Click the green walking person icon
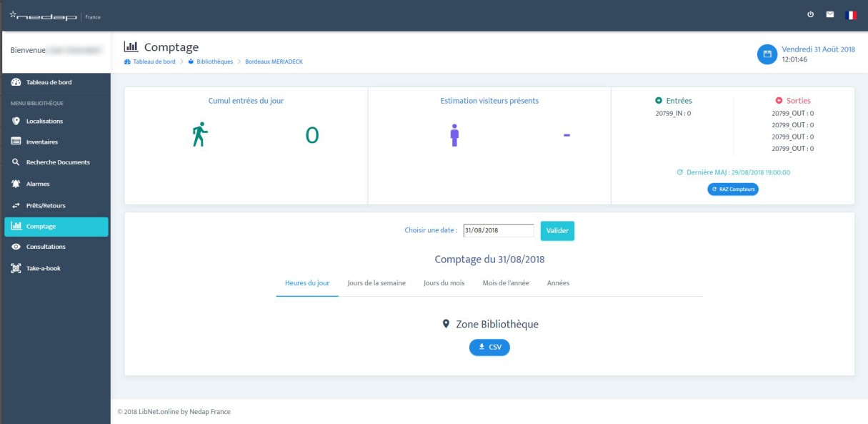868x424 pixels. pyautogui.click(x=199, y=134)
